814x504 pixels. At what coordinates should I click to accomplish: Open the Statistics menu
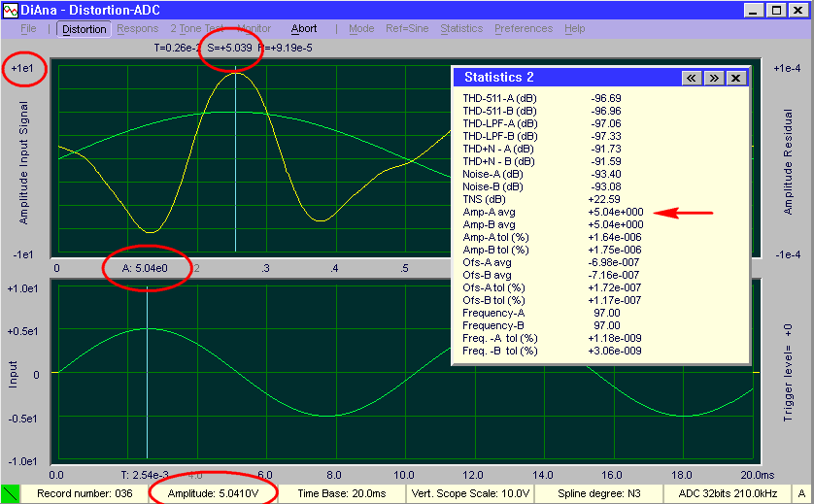pyautogui.click(x=461, y=28)
